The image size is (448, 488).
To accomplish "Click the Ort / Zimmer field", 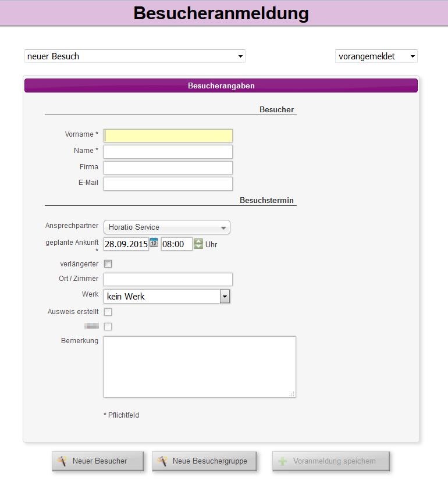I will click(x=168, y=279).
